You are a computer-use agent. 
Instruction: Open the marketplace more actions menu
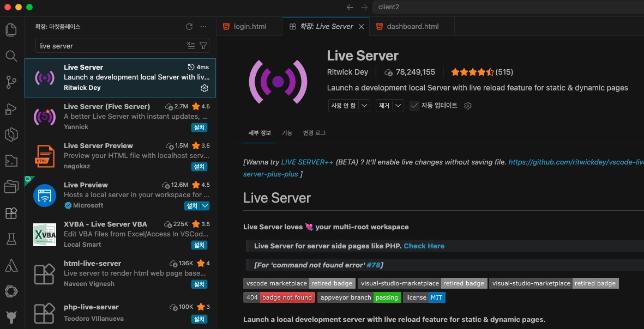[x=203, y=27]
